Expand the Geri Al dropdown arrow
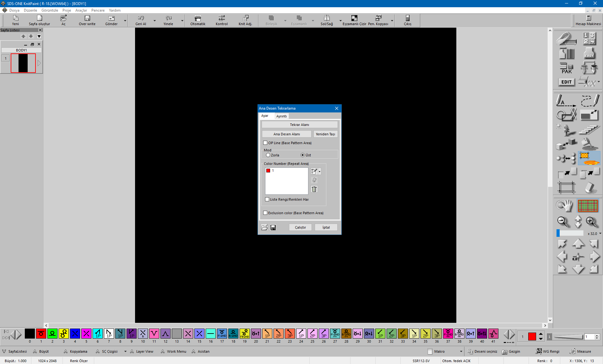Viewport: 603px width, 364px height. click(155, 21)
